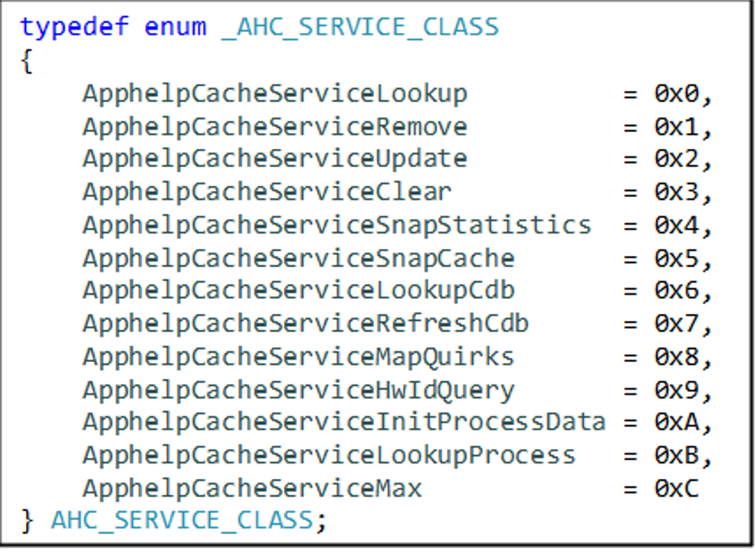Click ApphelpCacheServiceSnapStatistics identifier
Screen dimensions: 756x553
tap(337, 225)
